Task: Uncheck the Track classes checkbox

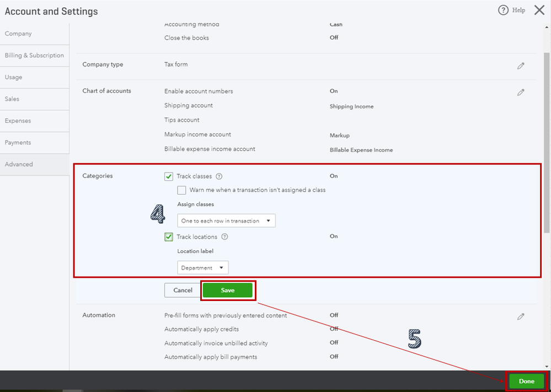Action: (169, 176)
